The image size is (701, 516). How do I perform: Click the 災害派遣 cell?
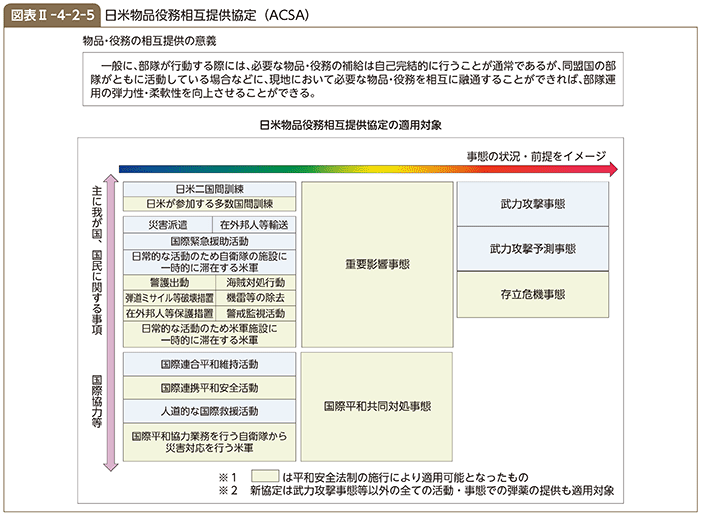coord(168,225)
